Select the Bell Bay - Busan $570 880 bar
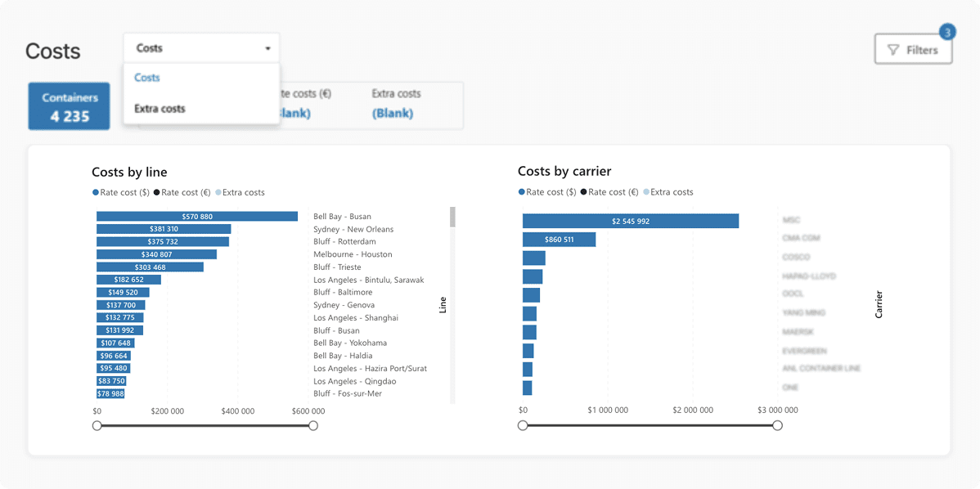The height and width of the screenshot is (489, 980). (196, 217)
